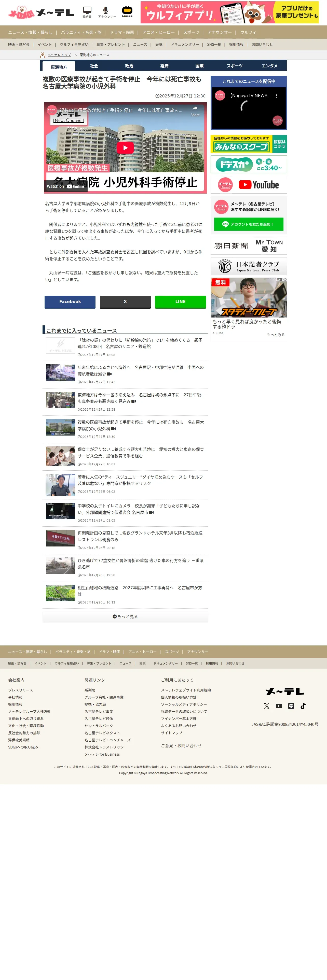Share article via LINE button

[x=181, y=302]
